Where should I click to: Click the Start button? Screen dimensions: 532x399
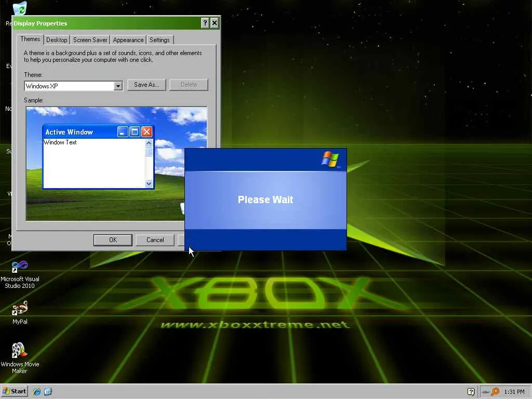(14, 391)
